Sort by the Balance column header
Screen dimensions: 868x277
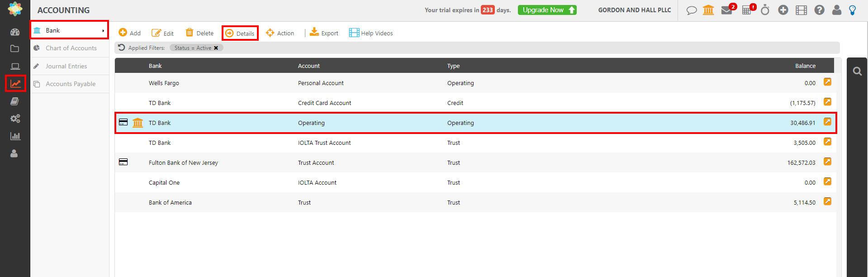[805, 66]
